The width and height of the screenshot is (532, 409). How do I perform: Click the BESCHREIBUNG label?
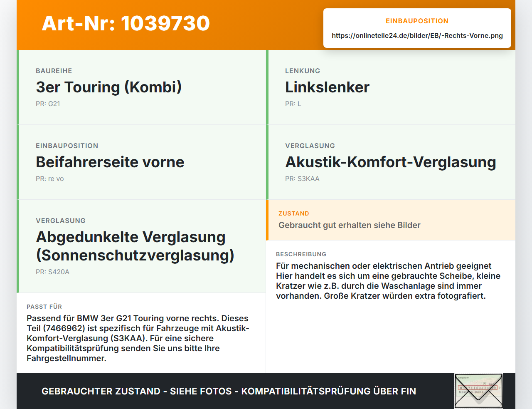[301, 254]
